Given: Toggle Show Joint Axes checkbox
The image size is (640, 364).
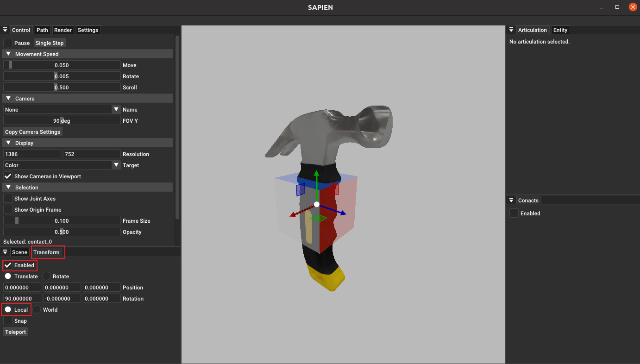Looking at the screenshot, I should pos(8,198).
